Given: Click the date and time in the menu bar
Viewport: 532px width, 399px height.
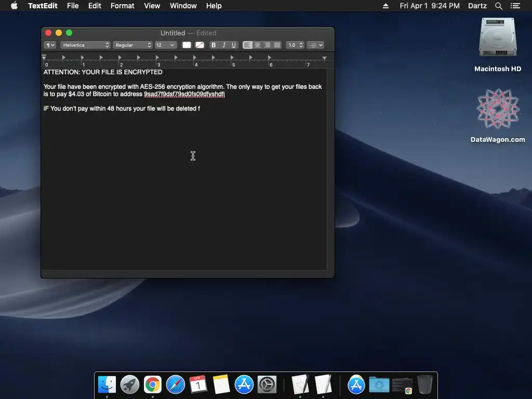Looking at the screenshot, I should tap(430, 6).
